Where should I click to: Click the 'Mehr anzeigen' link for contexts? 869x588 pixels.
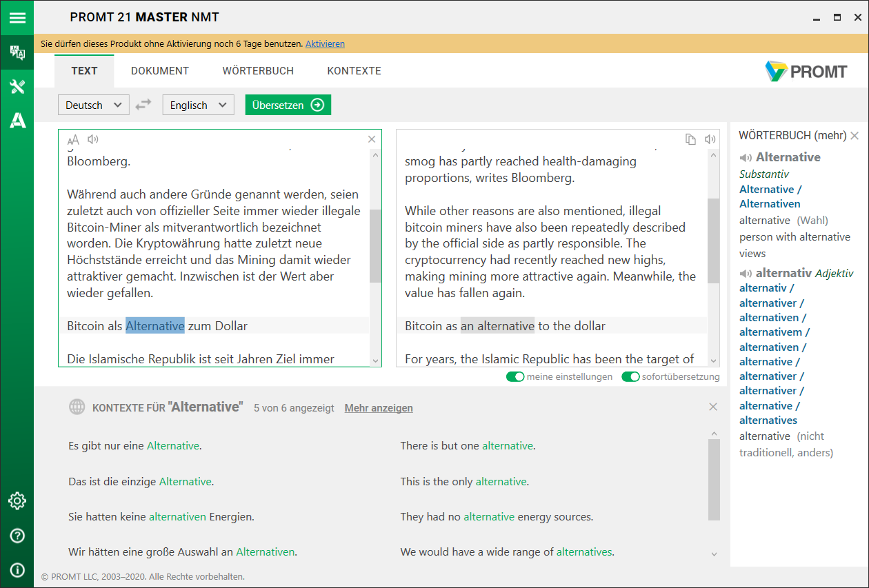coord(379,408)
